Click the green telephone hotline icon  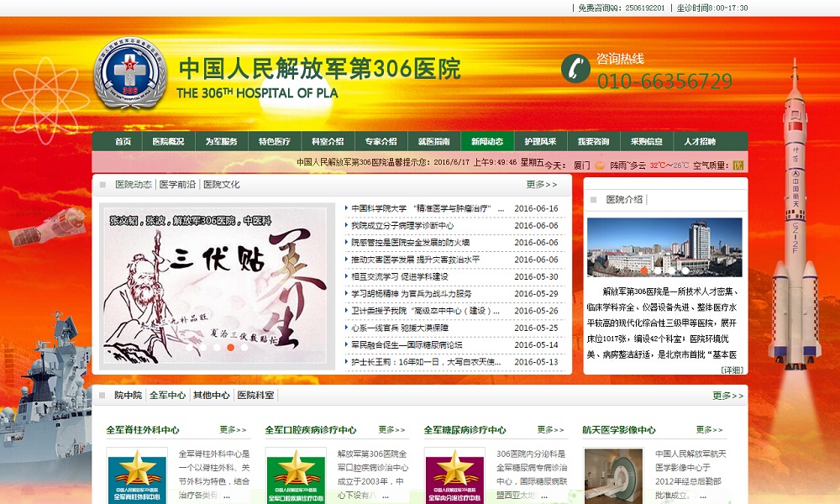(x=576, y=69)
